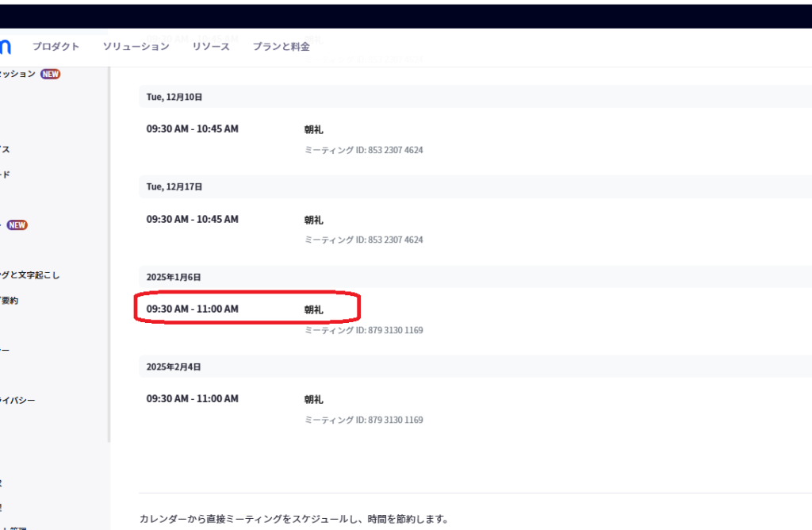Go to プランと料金 page
This screenshot has height=530, width=812.
pyautogui.click(x=282, y=47)
